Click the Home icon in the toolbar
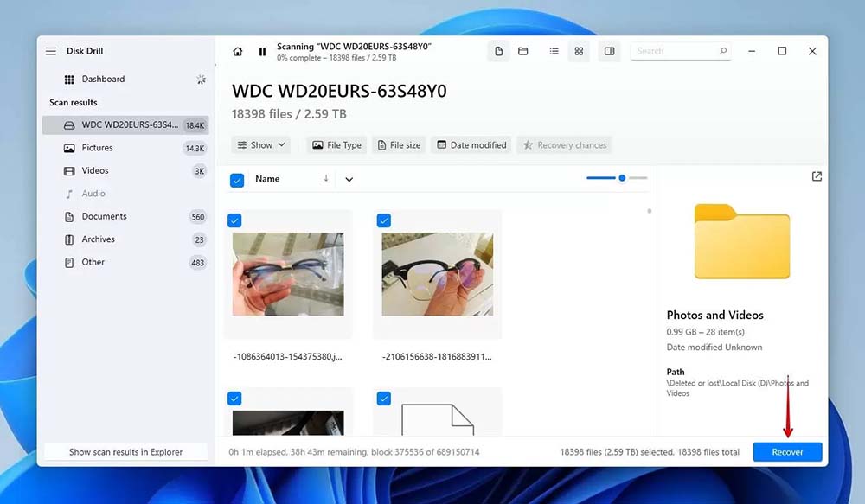Viewport: 865px width, 504px height. pyautogui.click(x=238, y=52)
